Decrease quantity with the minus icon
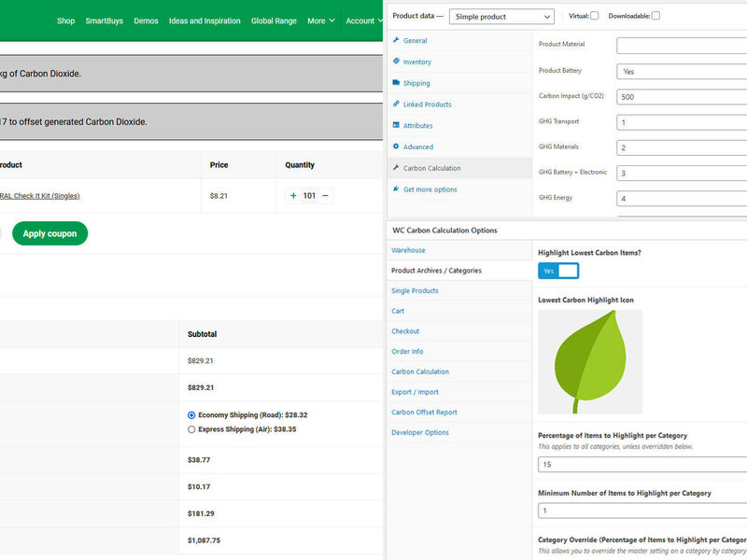The image size is (747, 560). pyautogui.click(x=325, y=196)
